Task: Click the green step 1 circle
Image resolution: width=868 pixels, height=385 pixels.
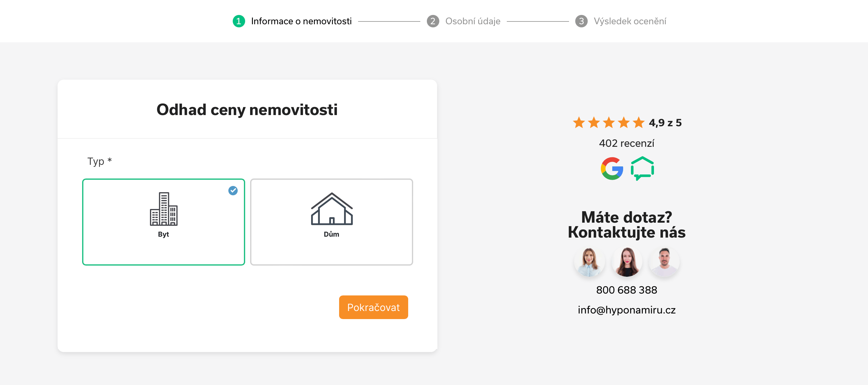Action: point(239,21)
